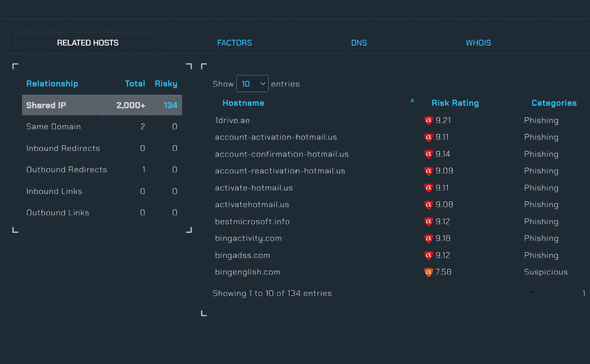The image size is (590, 364).
Task: Sort the table by Risk Rating
Action: pyautogui.click(x=455, y=103)
